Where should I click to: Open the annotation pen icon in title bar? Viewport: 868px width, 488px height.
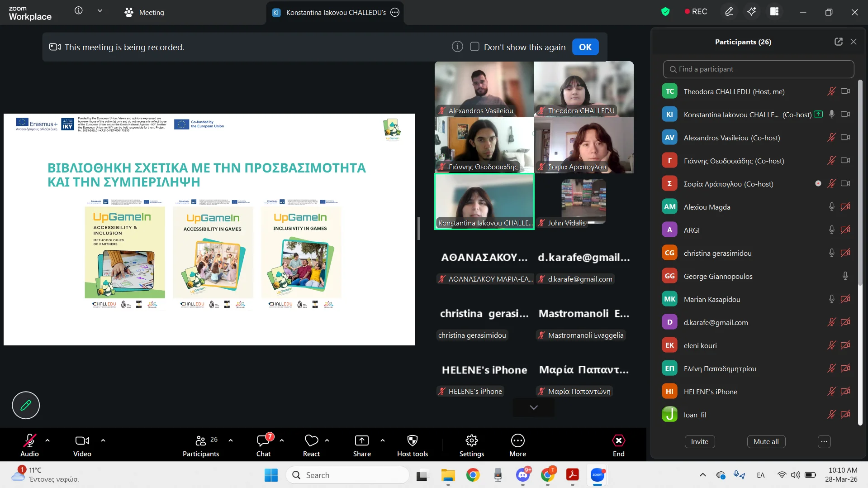[x=729, y=12]
